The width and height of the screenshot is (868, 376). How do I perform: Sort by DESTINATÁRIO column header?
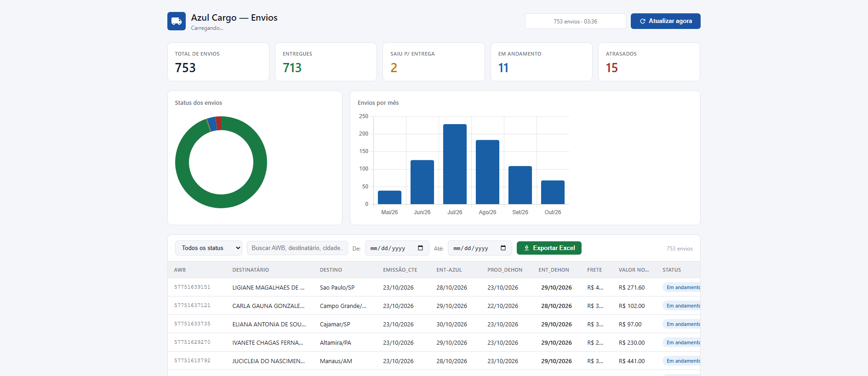(251, 270)
